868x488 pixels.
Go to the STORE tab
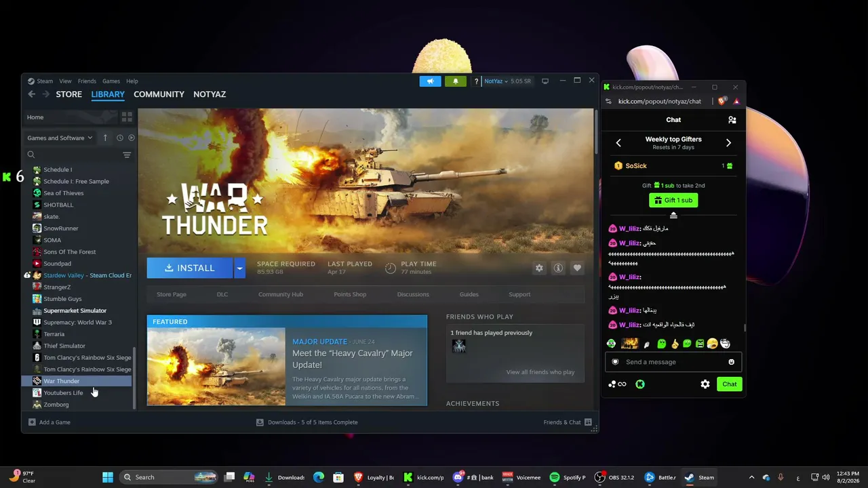[x=68, y=94]
